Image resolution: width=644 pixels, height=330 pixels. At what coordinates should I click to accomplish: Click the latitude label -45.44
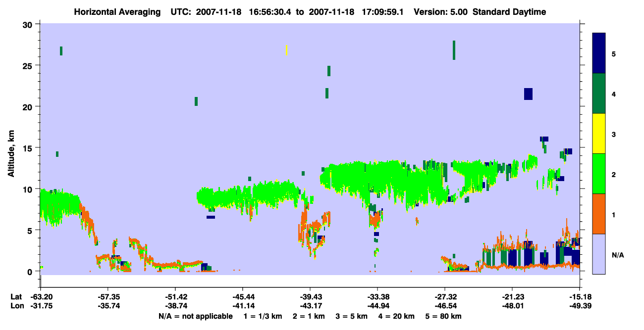coord(243,297)
